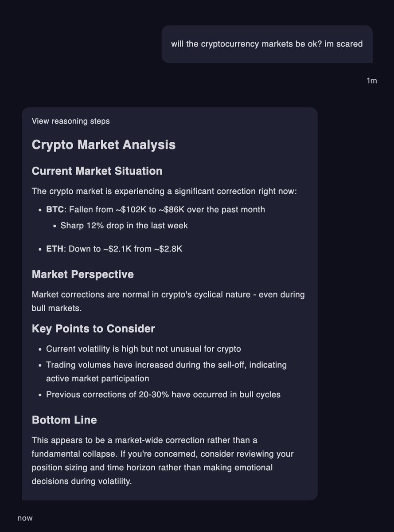This screenshot has height=532, width=394.
Task: Select the ETH price bullet line
Action: tap(114, 249)
